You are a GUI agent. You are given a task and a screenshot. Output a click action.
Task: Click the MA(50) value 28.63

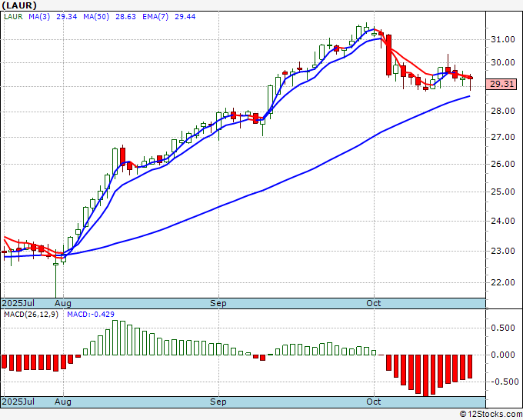tap(125, 17)
